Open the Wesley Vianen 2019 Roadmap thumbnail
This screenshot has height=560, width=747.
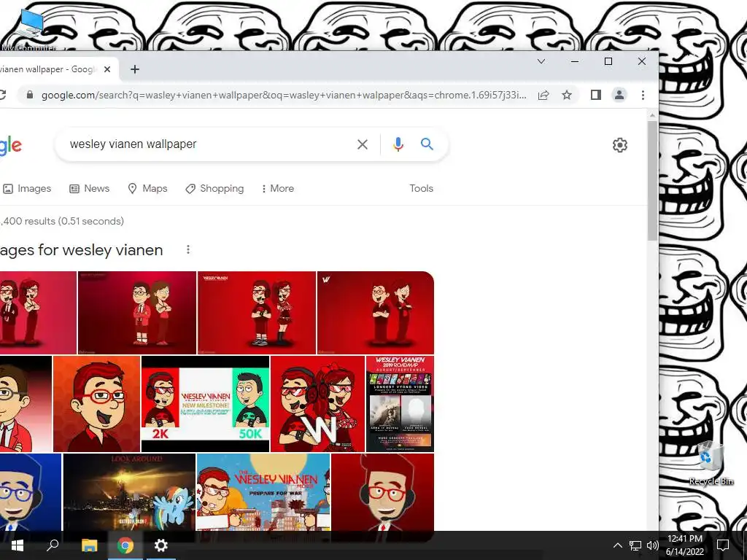(x=400, y=404)
